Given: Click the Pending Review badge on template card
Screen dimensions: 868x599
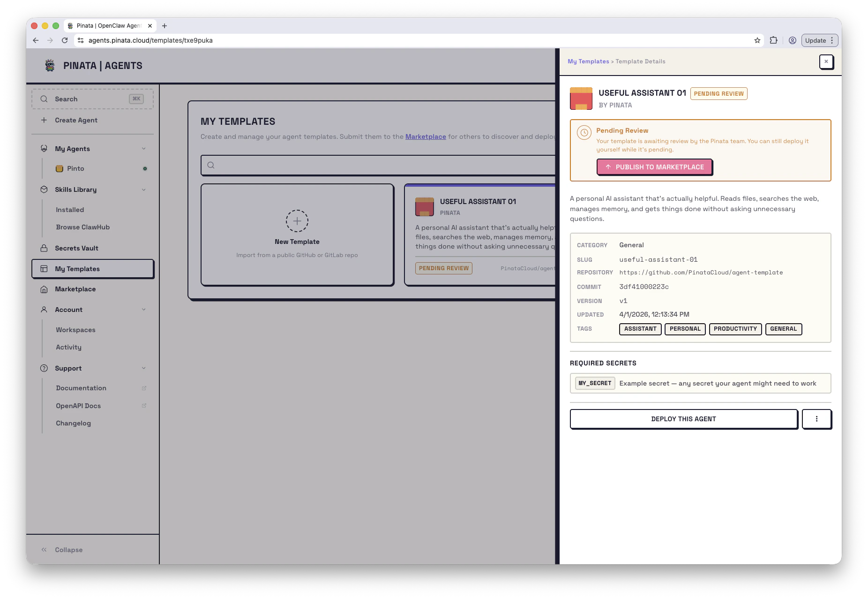Looking at the screenshot, I should click(x=444, y=268).
